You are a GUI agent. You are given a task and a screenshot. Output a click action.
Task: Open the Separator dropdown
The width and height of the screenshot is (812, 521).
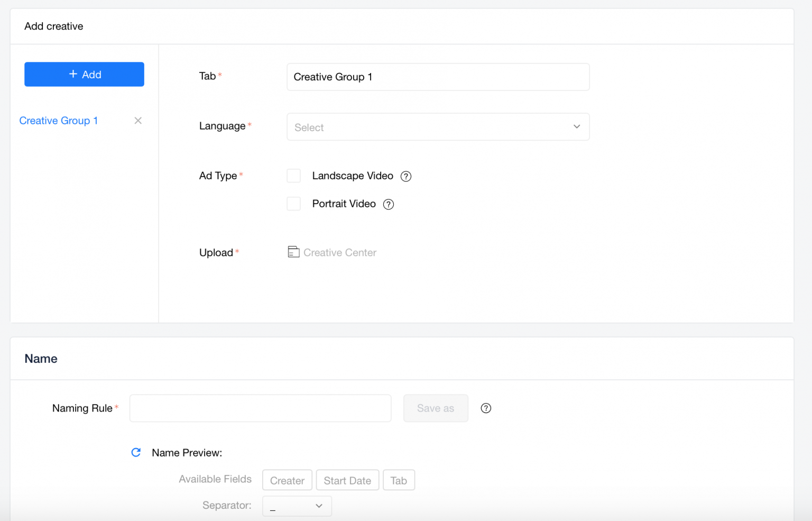click(297, 506)
